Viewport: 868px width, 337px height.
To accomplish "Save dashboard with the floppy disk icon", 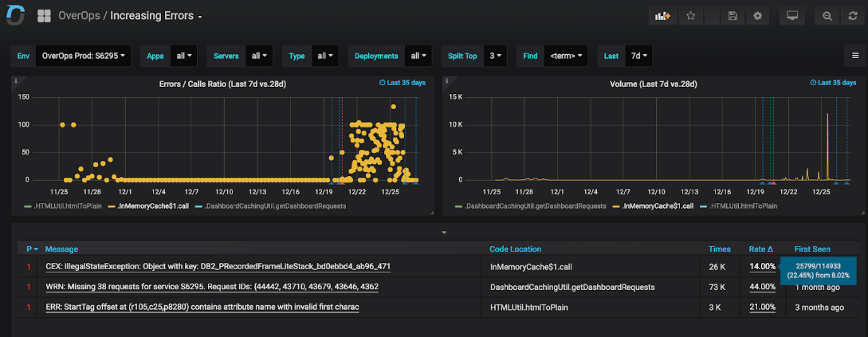I will pos(732,16).
